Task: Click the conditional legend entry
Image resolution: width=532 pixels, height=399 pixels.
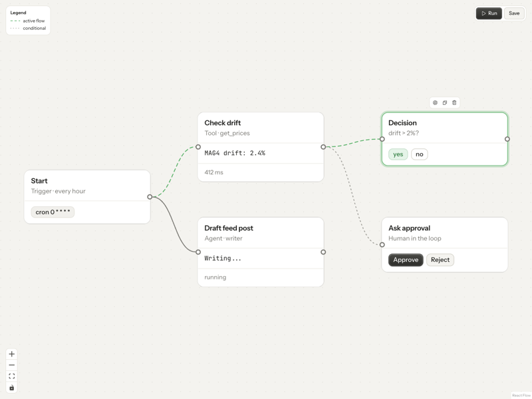Action: coord(28,28)
